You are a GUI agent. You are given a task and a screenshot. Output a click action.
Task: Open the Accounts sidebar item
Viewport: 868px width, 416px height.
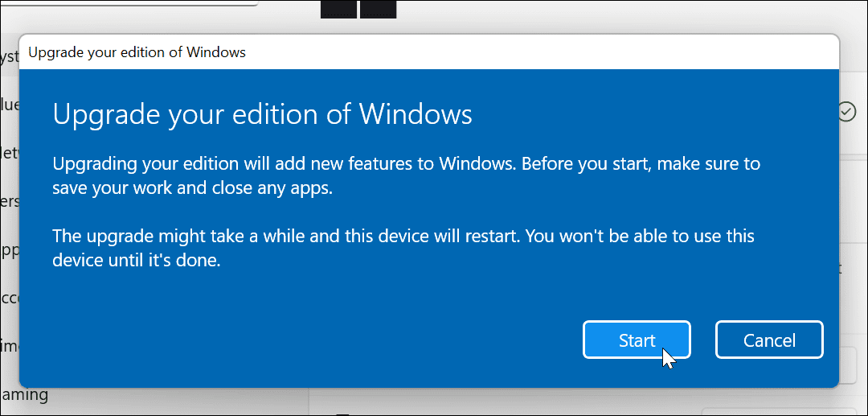(8, 298)
